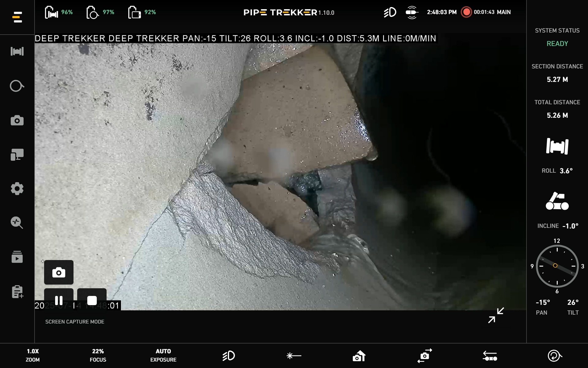Open the media library from the sidebar
The height and width of the screenshot is (368, 588).
pyautogui.click(x=17, y=257)
